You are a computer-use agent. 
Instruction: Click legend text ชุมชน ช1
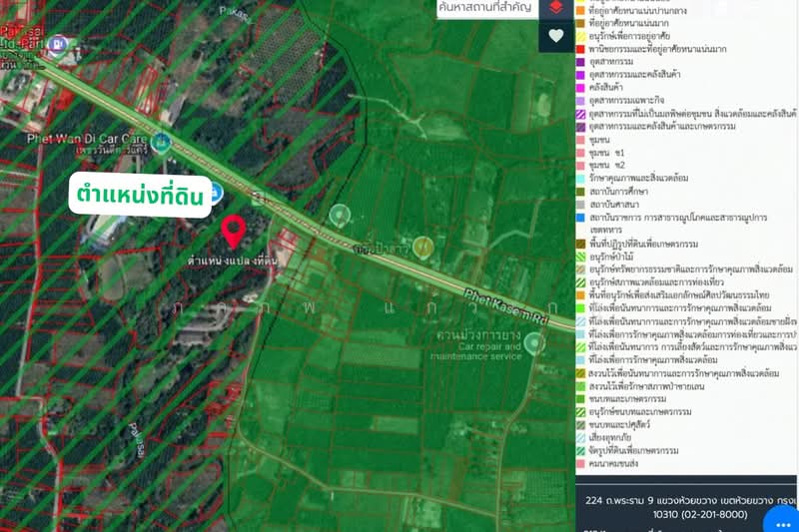click(x=606, y=153)
